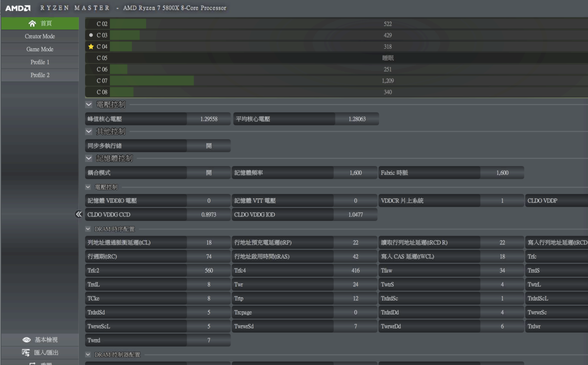Collapse the 記憶體控制 section
The width and height of the screenshot is (588, 365).
tap(89, 158)
